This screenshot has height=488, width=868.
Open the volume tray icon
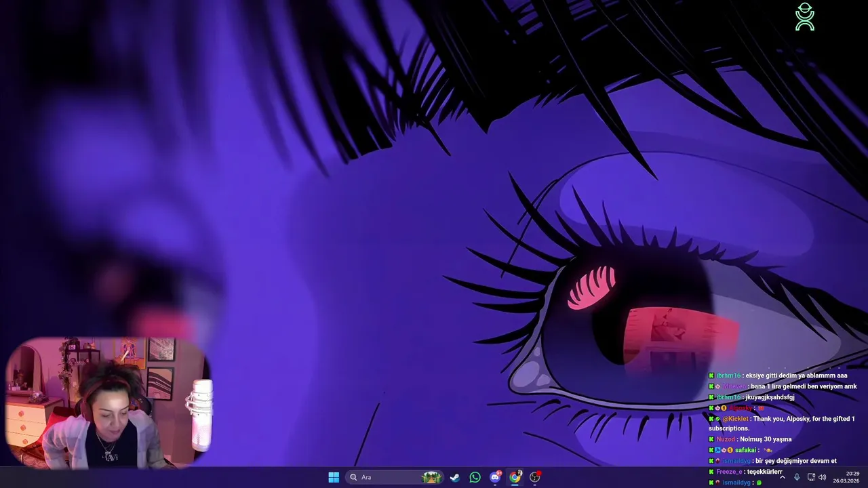(x=823, y=477)
